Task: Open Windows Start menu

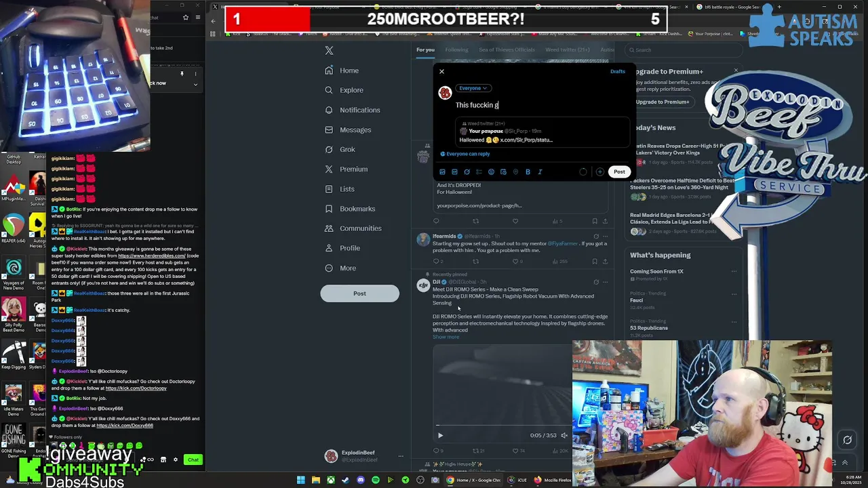Action: [x=300, y=480]
